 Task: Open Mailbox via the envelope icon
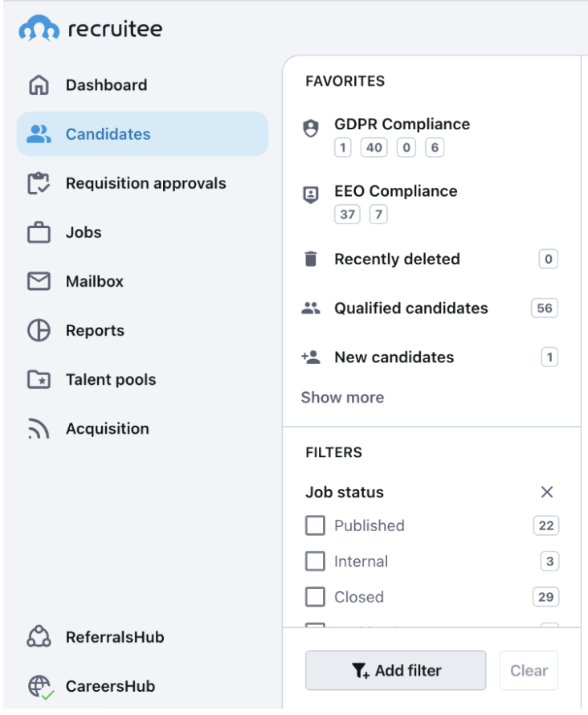coord(39,282)
